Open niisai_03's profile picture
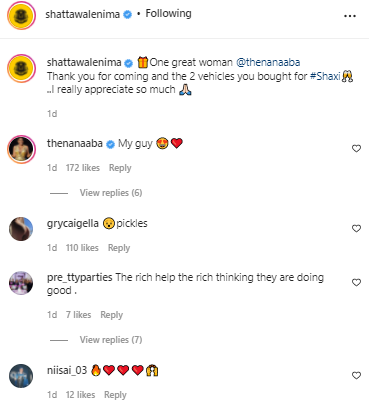Image resolution: width=369 pixels, height=401 pixels. click(21, 376)
